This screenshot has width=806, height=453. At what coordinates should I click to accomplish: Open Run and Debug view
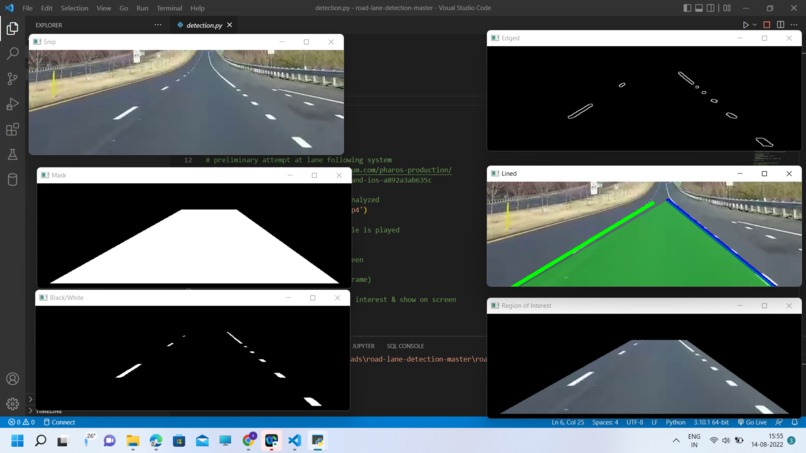(12, 103)
